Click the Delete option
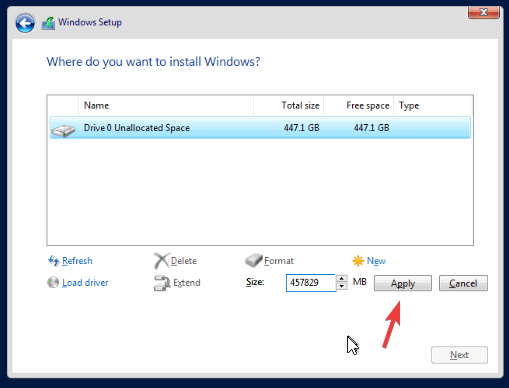This screenshot has width=509, height=388. point(184,261)
